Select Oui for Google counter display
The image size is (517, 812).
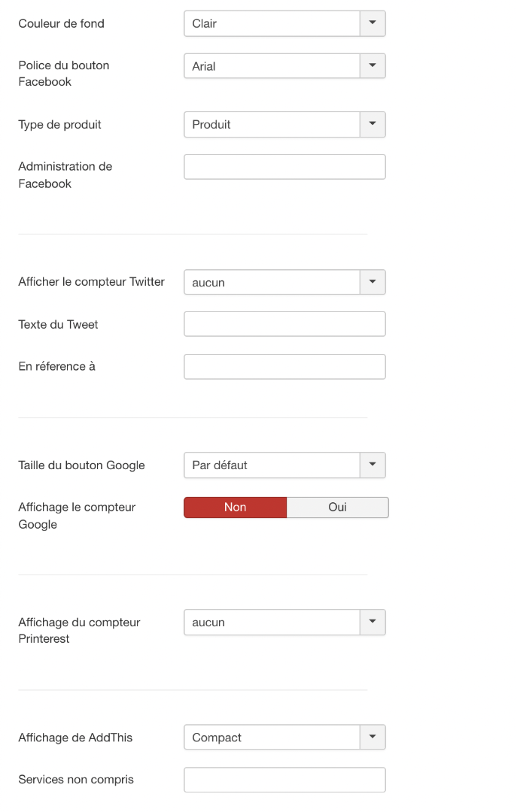tap(338, 507)
